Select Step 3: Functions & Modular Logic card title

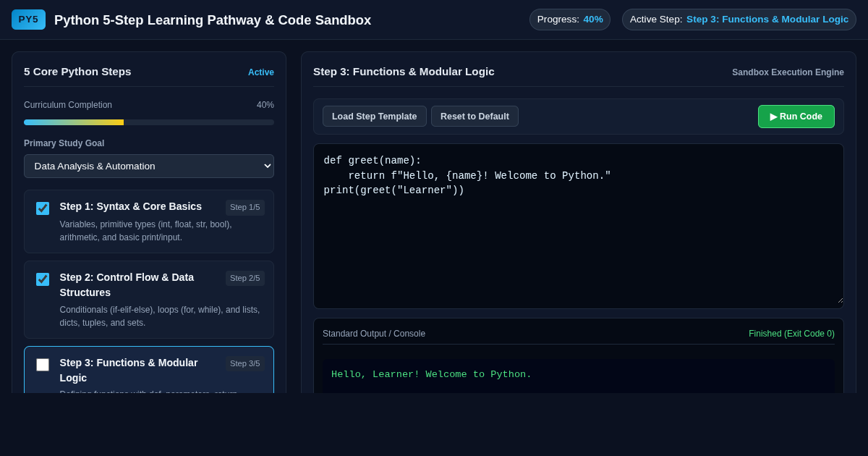[x=129, y=371]
